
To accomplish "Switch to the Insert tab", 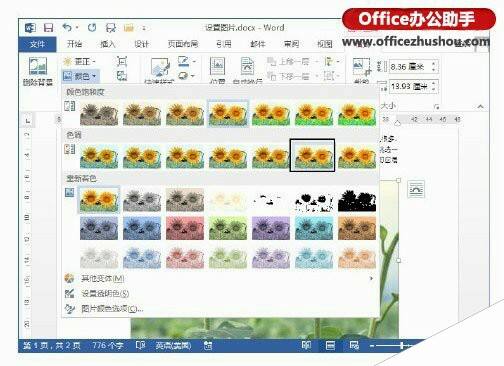I will [x=108, y=44].
